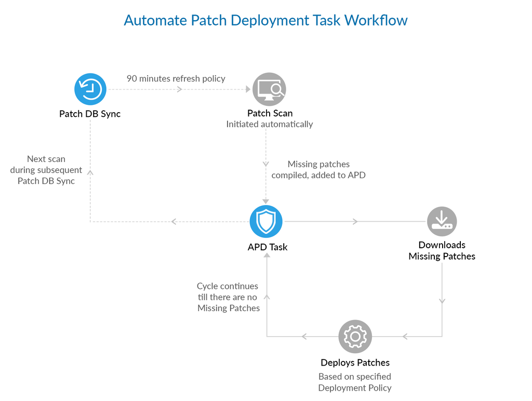Select the Patch DB Sync label
Image resolution: width=532 pixels, height=401 pixels.
(x=90, y=114)
